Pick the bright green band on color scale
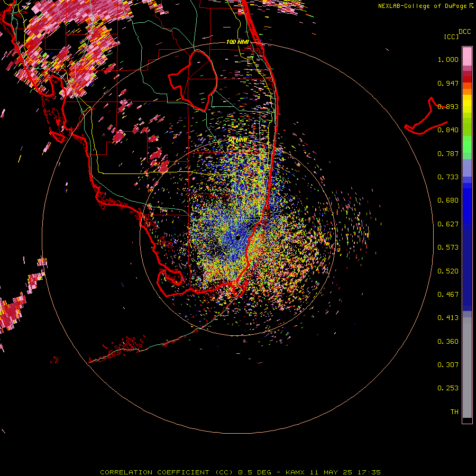 point(467,144)
